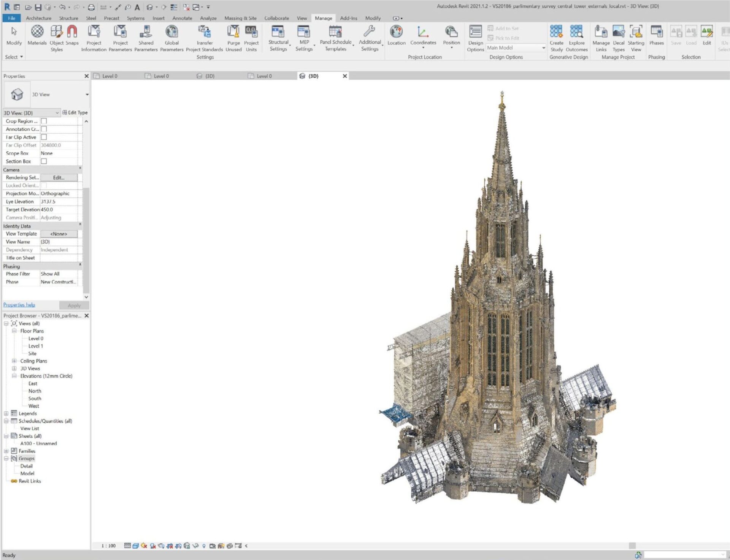This screenshot has height=560, width=730.
Task: Open Properties help link
Action: coord(19,305)
